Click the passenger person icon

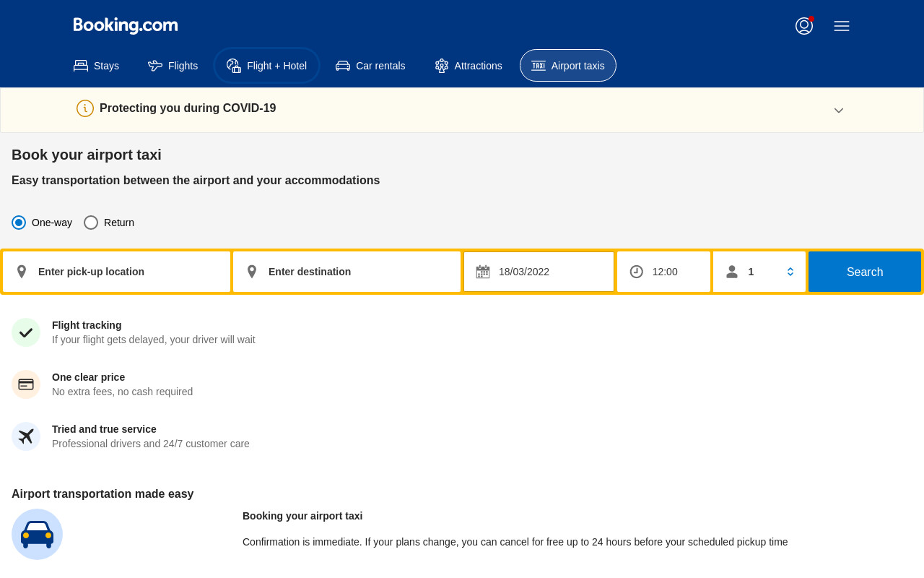click(x=732, y=272)
